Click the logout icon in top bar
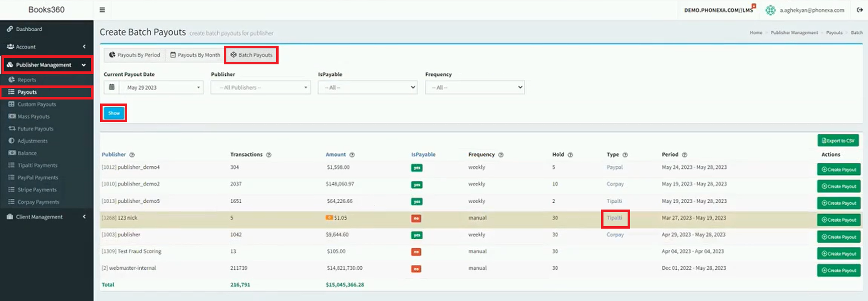This screenshot has height=301, width=868. (860, 10)
